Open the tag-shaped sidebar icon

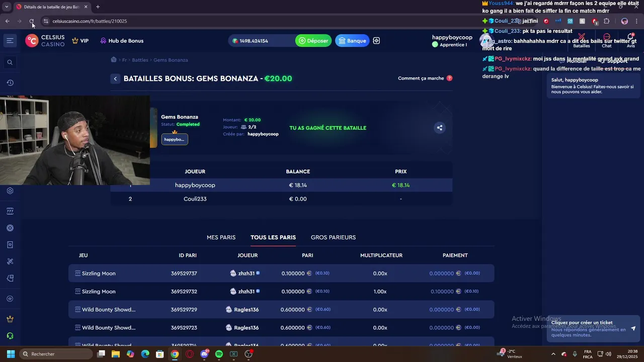click(x=10, y=278)
